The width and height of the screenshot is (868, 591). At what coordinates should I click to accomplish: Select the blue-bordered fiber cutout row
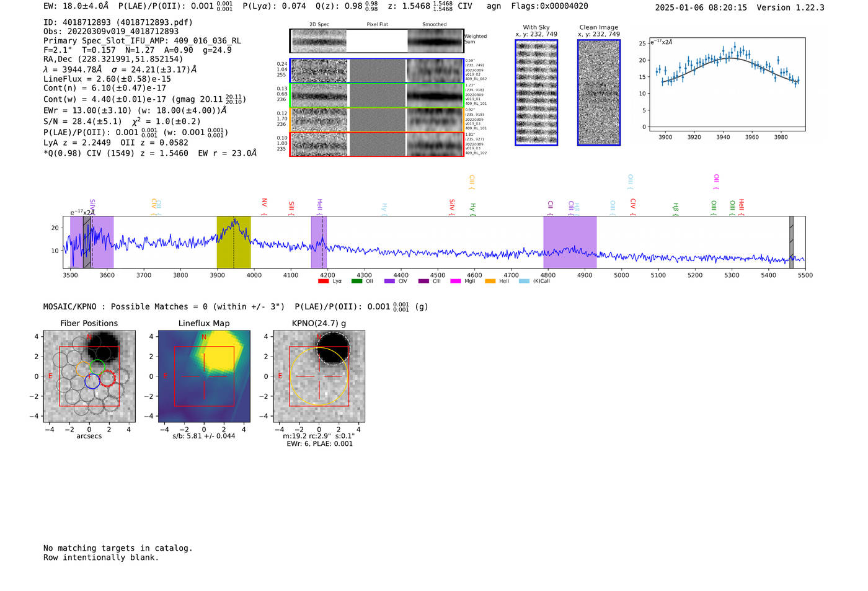click(x=376, y=71)
